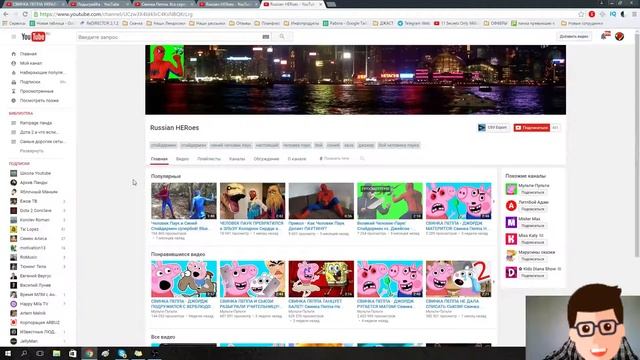Open the Школа Youtube subscription
The height and width of the screenshot is (360, 640).
click(37, 173)
